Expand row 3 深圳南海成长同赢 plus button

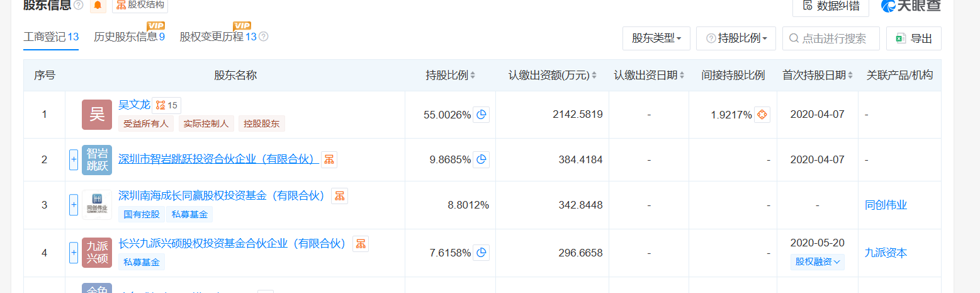tap(74, 205)
